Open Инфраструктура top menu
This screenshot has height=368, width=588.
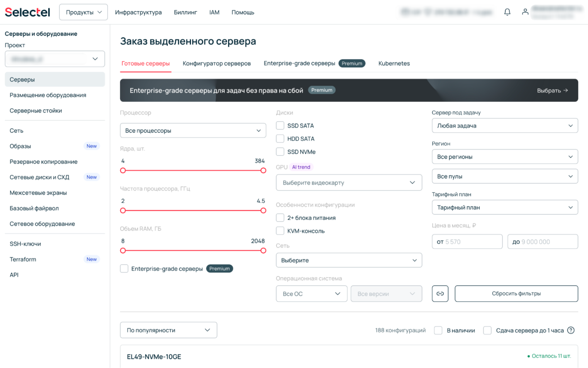pos(138,12)
